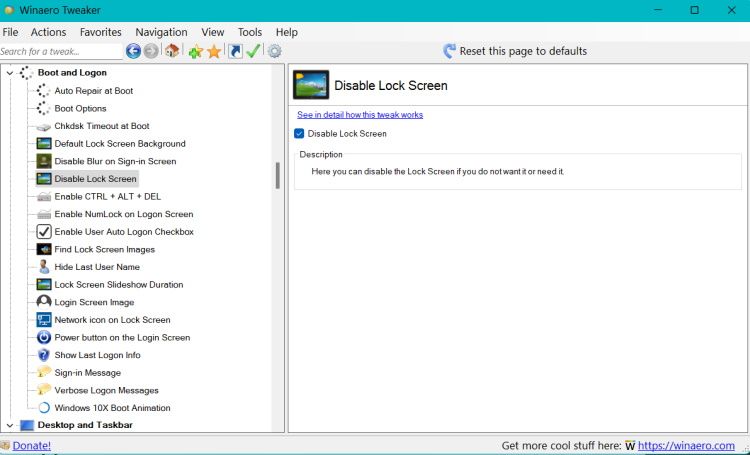The image size is (750, 455).
Task: Click the add to favorites icon
Action: [x=195, y=51]
